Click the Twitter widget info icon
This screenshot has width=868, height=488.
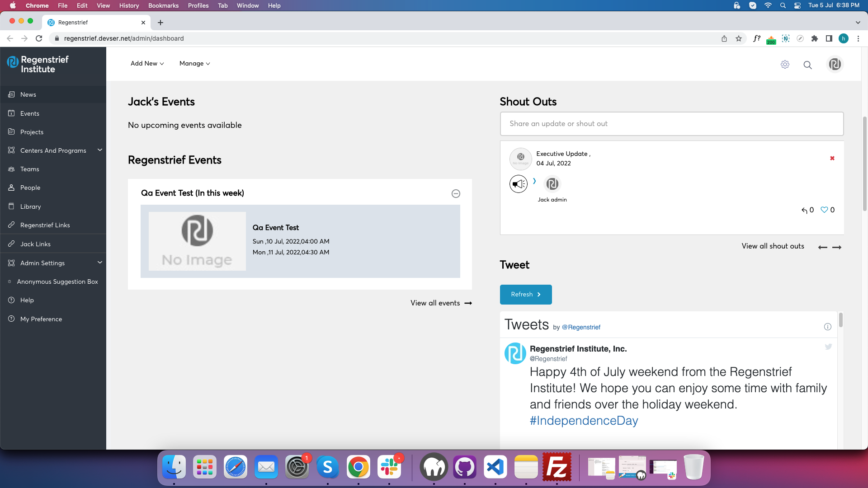[x=827, y=327]
